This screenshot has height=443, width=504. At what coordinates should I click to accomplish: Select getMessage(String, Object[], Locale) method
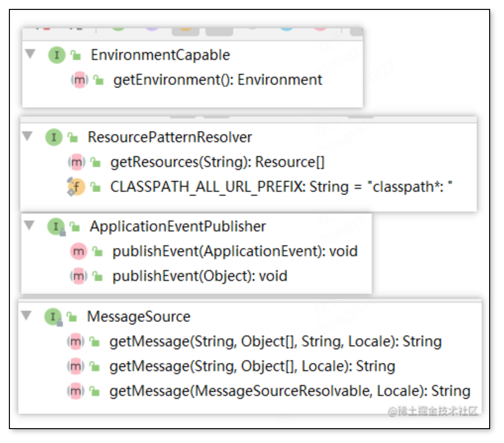click(x=252, y=366)
